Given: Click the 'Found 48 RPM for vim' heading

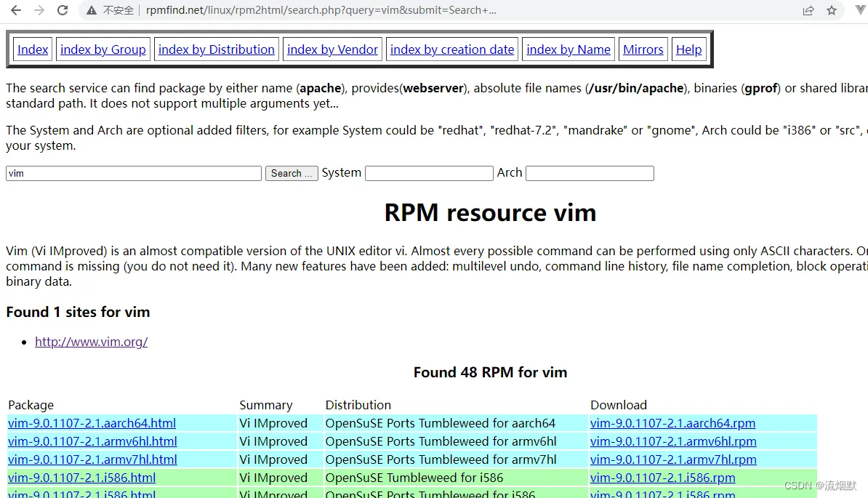Looking at the screenshot, I should [x=491, y=372].
